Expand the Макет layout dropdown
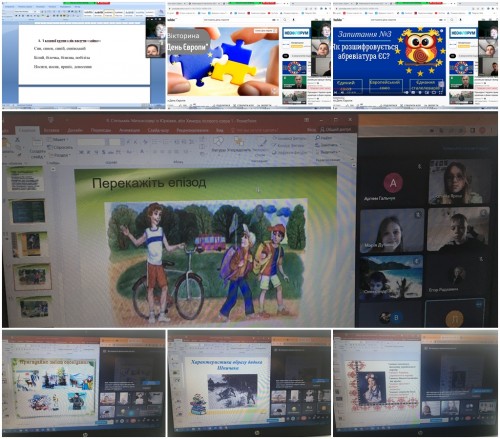Viewport: 500px width, 439px height. [58, 140]
